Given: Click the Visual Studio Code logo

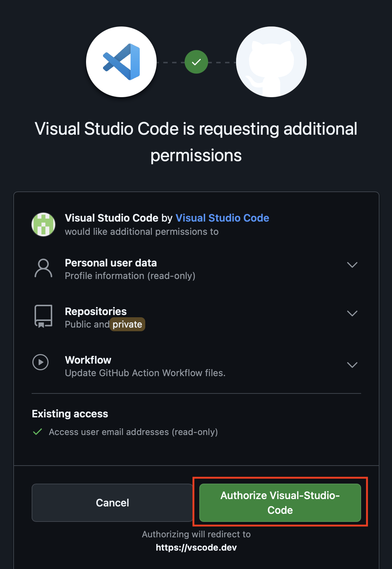Looking at the screenshot, I should pos(121,61).
